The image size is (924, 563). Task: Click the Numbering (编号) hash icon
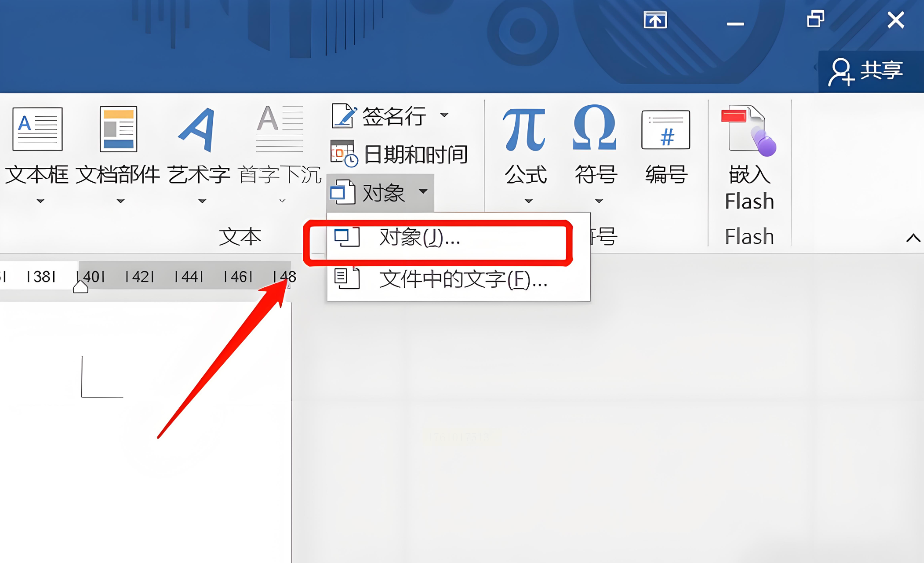point(665,130)
